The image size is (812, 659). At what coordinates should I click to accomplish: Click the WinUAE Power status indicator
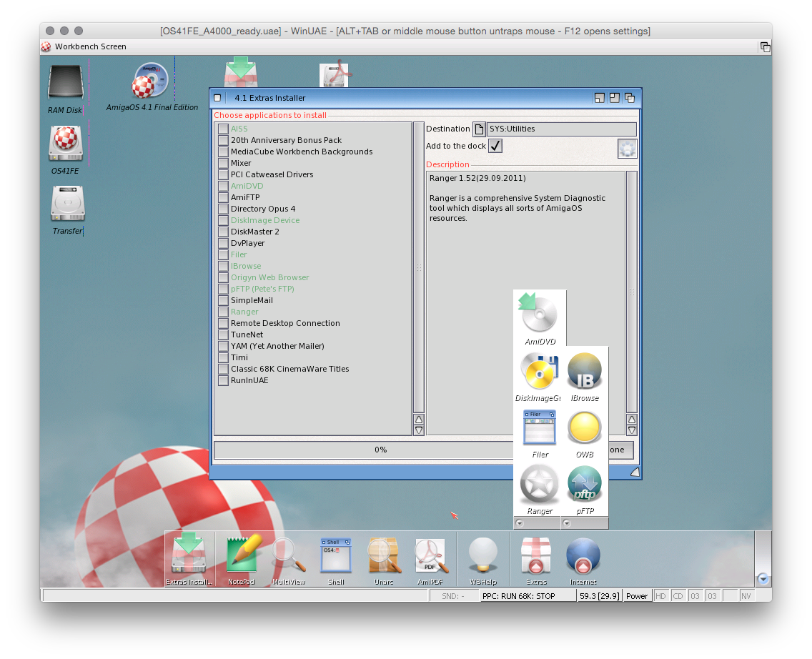[x=636, y=596]
